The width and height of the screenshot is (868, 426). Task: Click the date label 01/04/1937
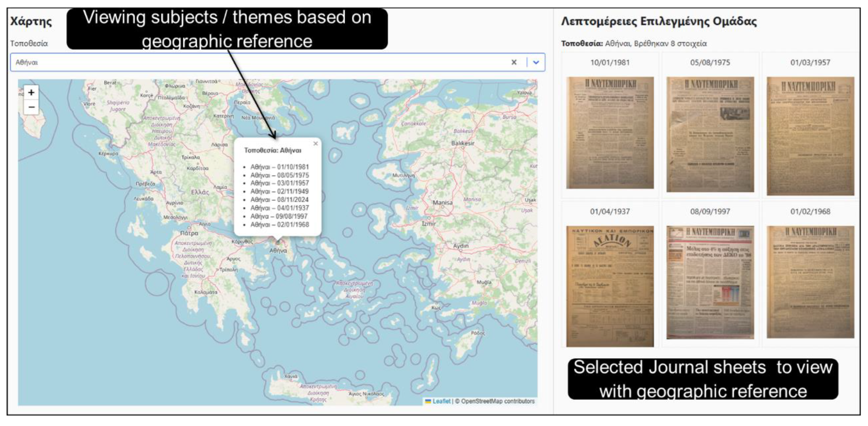pyautogui.click(x=610, y=212)
